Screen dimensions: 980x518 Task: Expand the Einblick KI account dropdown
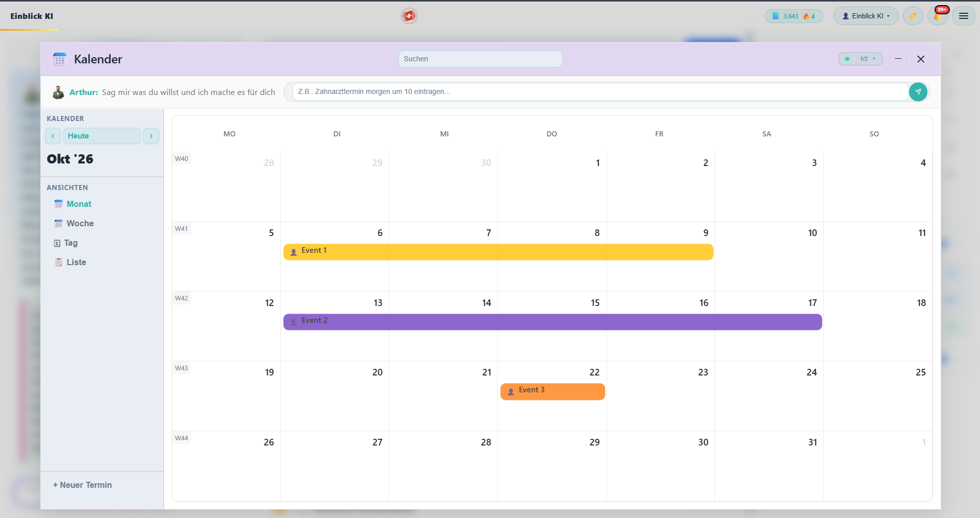click(866, 16)
